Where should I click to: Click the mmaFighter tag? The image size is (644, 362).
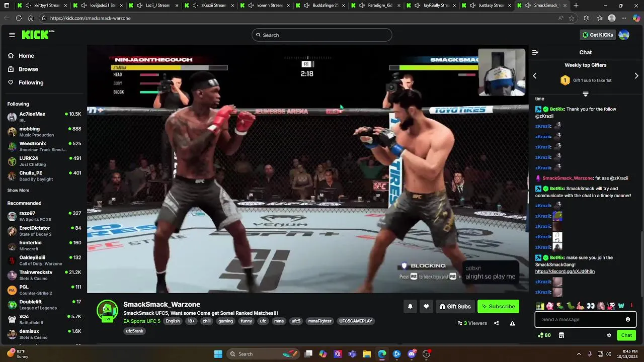click(320, 321)
